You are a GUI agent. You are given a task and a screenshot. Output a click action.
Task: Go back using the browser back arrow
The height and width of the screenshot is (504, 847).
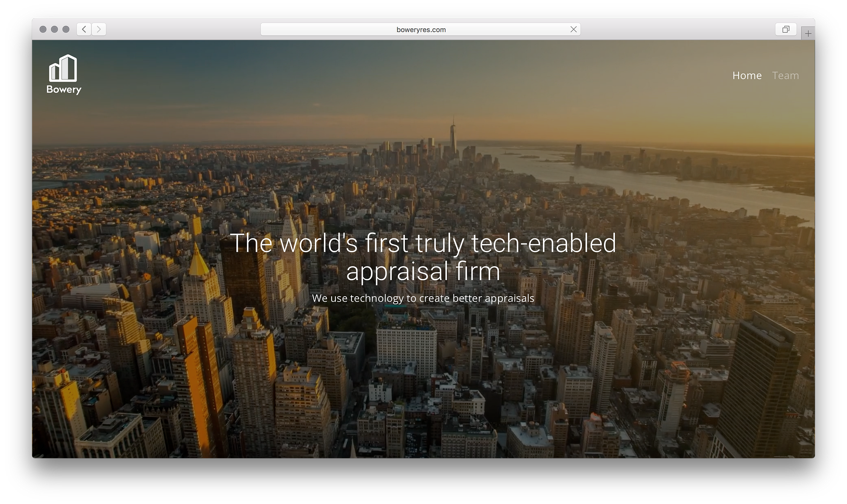pos(84,29)
